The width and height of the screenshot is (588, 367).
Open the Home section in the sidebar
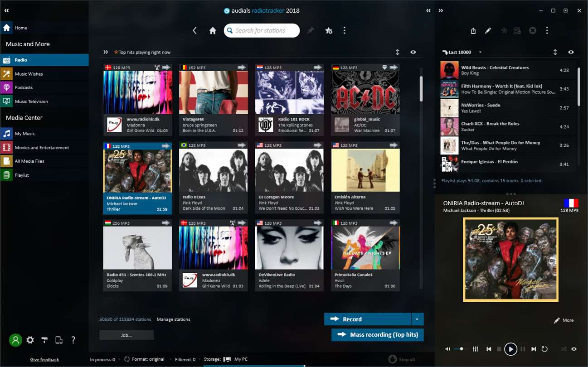click(x=44, y=28)
